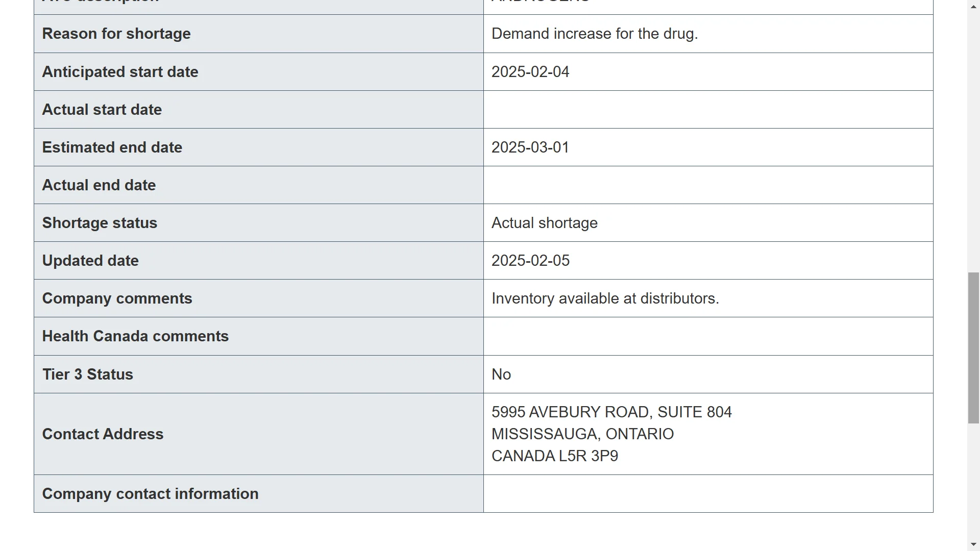Click the Mississauga, Ontario address line
The height and width of the screenshot is (551, 980).
(x=582, y=434)
